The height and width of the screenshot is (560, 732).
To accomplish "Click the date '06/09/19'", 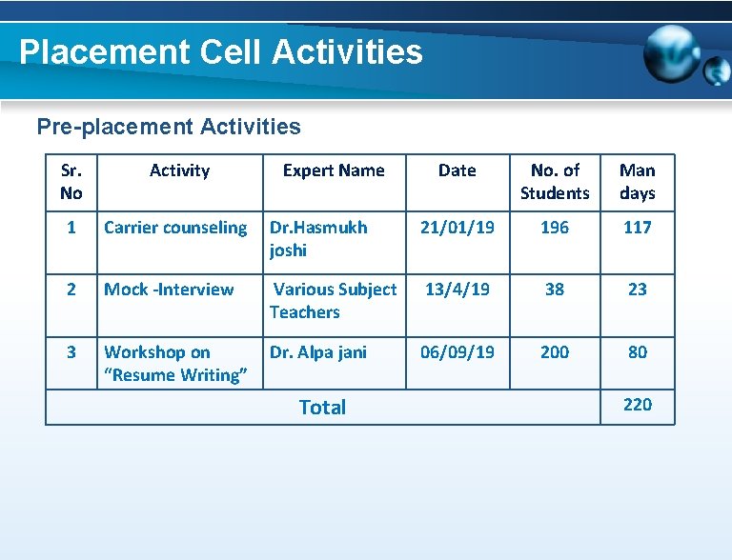I will coord(457,351).
